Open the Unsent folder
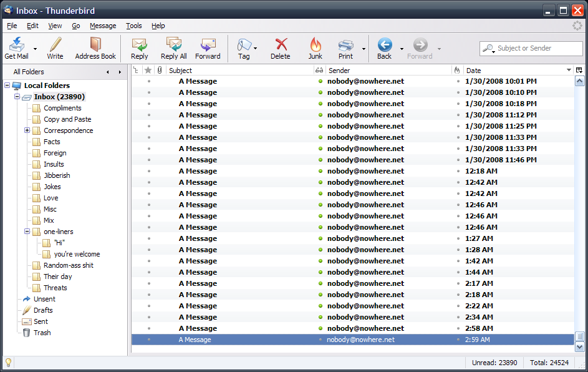Screen dimensions: 588x372 (44, 299)
